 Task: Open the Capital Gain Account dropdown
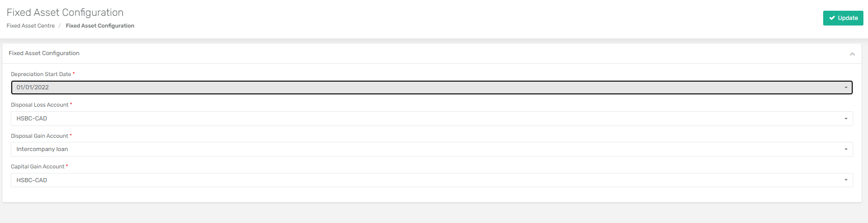[432, 180]
